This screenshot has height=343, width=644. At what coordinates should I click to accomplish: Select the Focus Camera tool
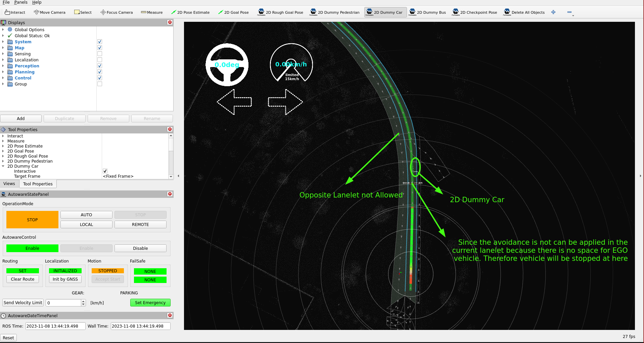(117, 12)
